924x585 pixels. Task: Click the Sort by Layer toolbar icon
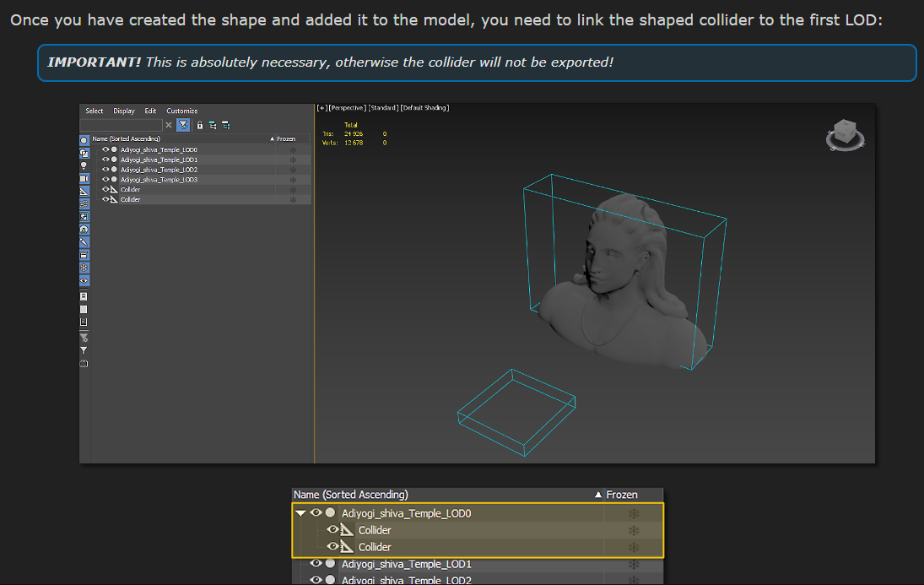click(x=225, y=125)
